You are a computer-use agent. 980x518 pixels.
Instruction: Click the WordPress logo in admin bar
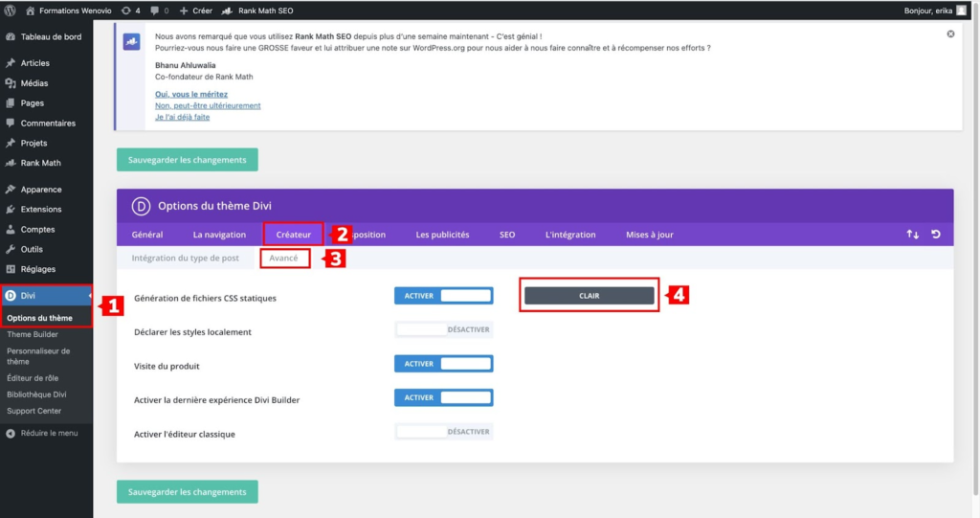tap(10, 11)
